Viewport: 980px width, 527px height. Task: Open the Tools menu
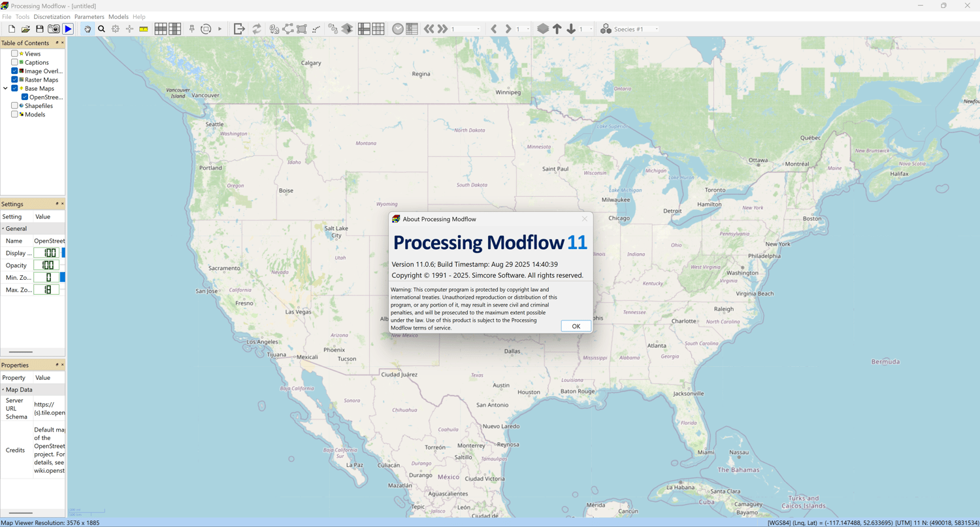click(22, 16)
